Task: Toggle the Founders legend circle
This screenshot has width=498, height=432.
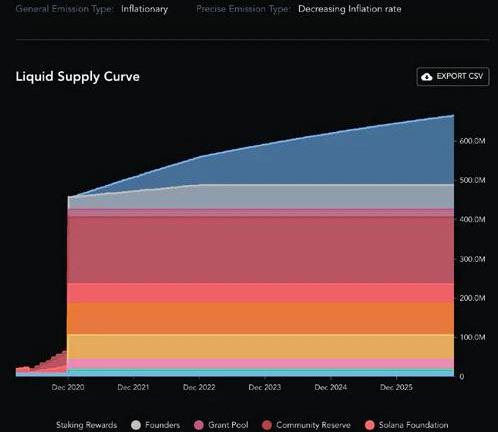Action: [136, 425]
